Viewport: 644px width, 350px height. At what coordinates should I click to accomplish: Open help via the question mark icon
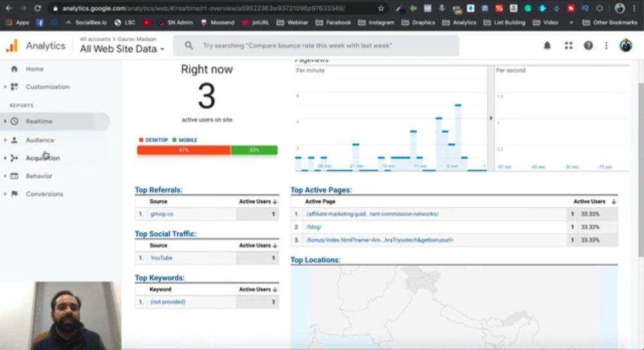pos(588,46)
